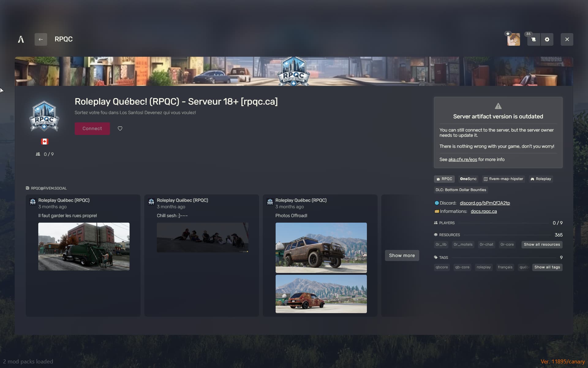Image resolution: width=588 pixels, height=368 pixels.
Task: Open the discord.gg/bPmQfJA2tp link
Action: click(x=485, y=203)
